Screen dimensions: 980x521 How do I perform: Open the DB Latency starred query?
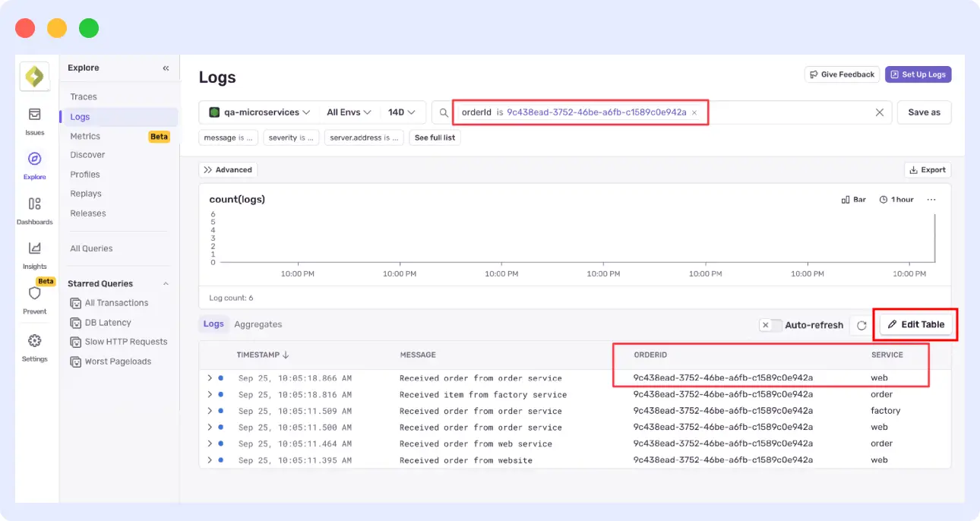108,323
